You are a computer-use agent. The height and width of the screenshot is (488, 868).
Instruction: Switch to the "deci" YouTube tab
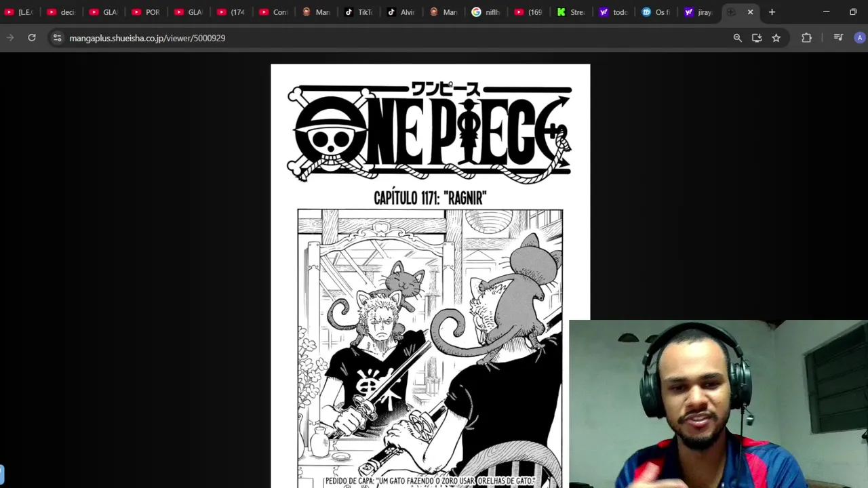61,12
